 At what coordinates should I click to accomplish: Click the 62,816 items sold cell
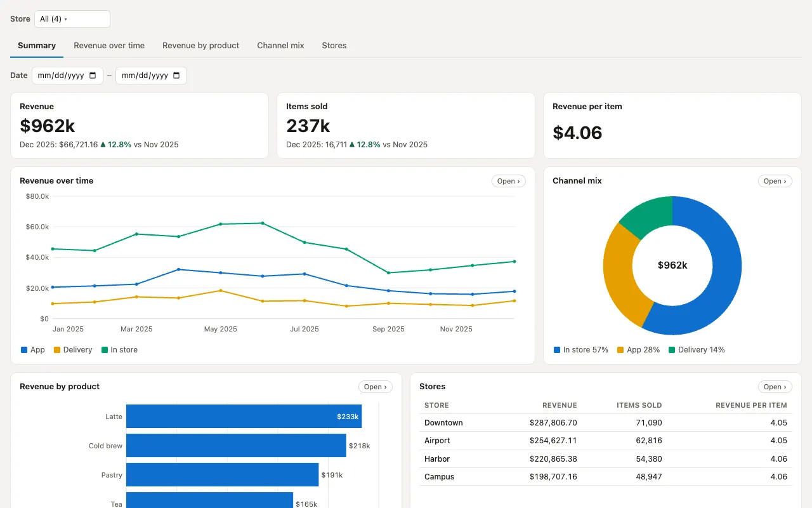coord(649,441)
